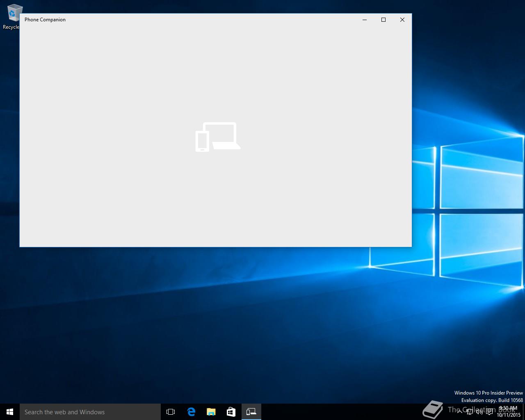
Task: Click the Phone Companion title bar text
Action: (x=45, y=20)
